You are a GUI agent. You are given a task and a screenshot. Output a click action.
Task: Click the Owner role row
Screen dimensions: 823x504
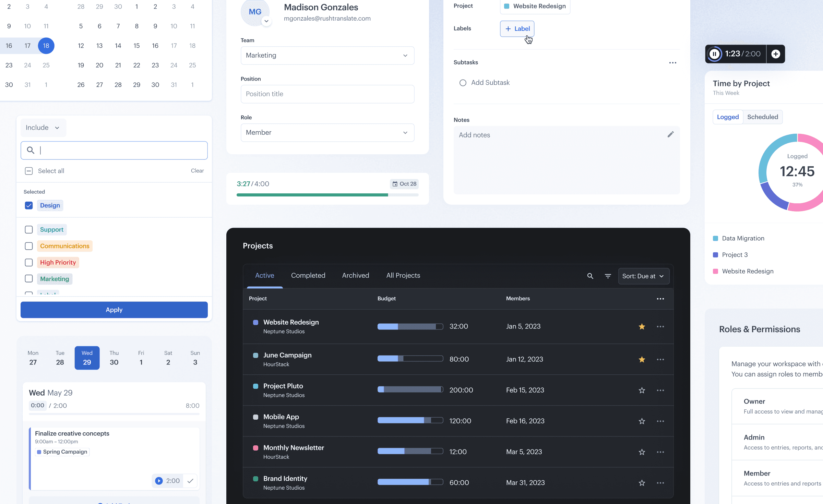(777, 406)
